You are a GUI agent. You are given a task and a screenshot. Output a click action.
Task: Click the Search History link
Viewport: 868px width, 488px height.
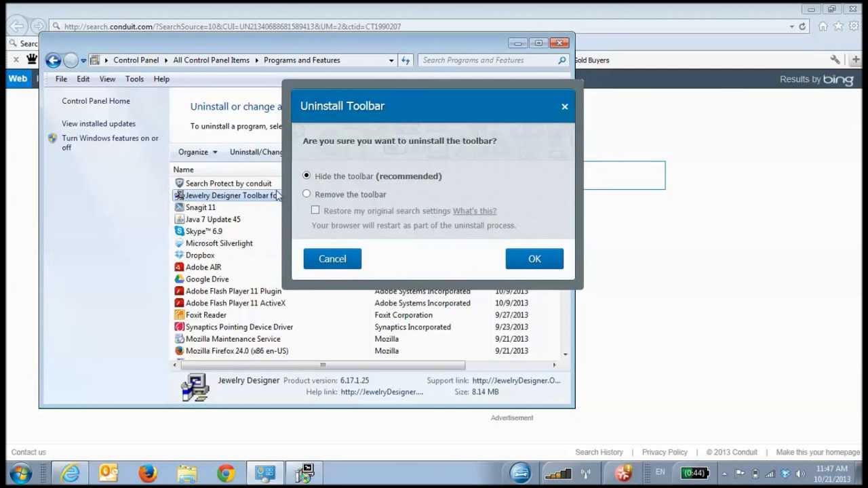(x=599, y=452)
